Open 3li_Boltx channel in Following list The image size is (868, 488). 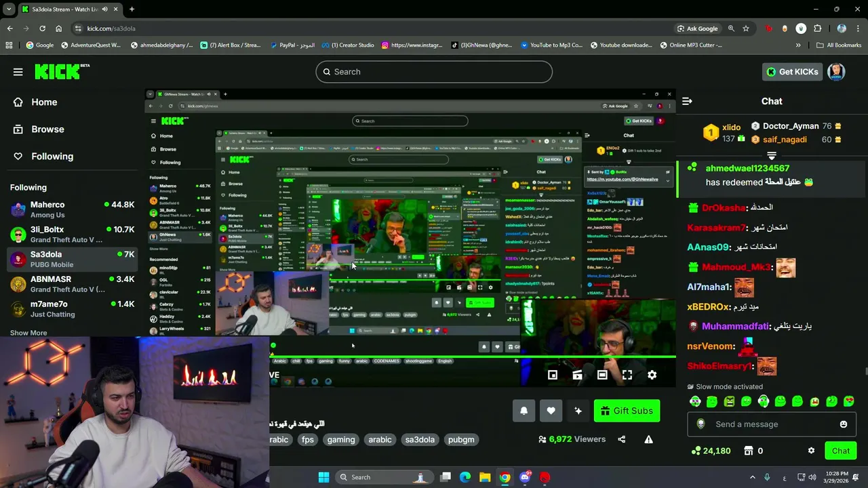tap(72, 235)
